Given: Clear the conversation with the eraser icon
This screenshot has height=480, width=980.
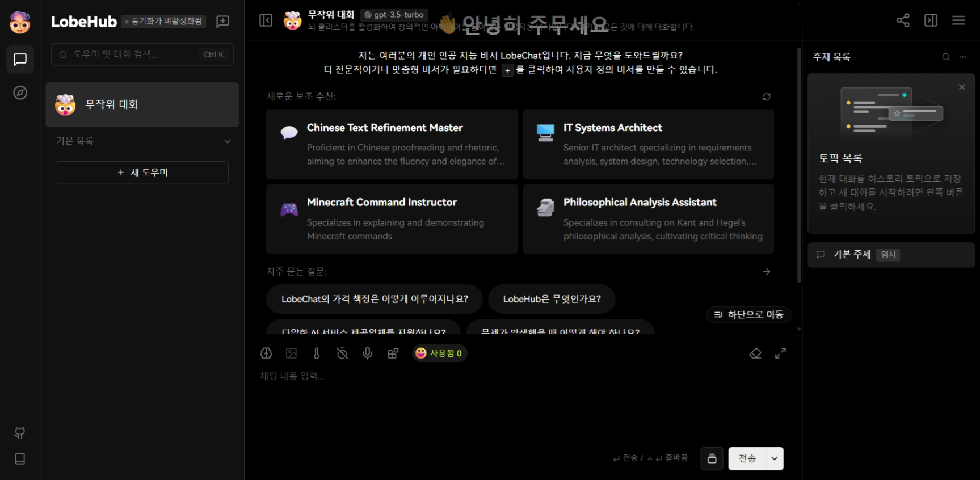Looking at the screenshot, I should [x=755, y=353].
